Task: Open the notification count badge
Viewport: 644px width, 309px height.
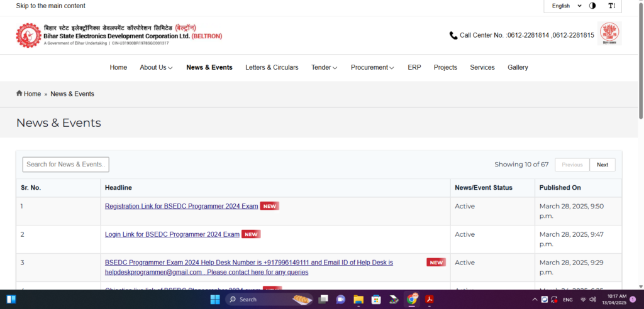Action: [x=633, y=300]
